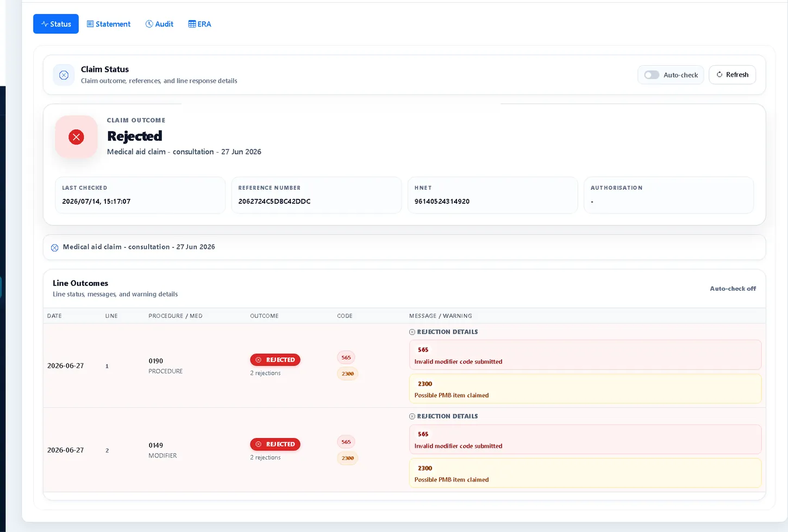Switch to the Statement tab
The height and width of the screenshot is (532, 788).
click(x=109, y=24)
